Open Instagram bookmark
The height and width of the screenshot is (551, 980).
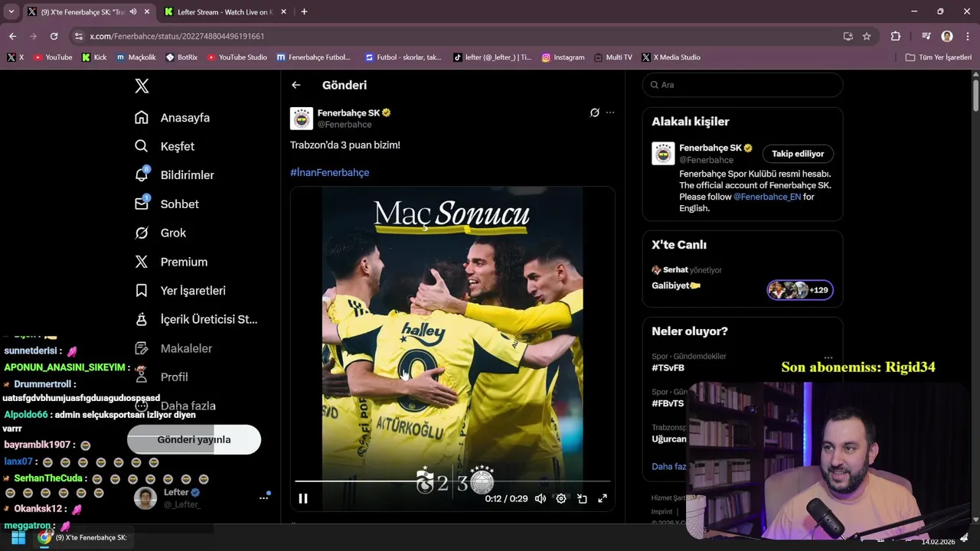click(x=563, y=57)
